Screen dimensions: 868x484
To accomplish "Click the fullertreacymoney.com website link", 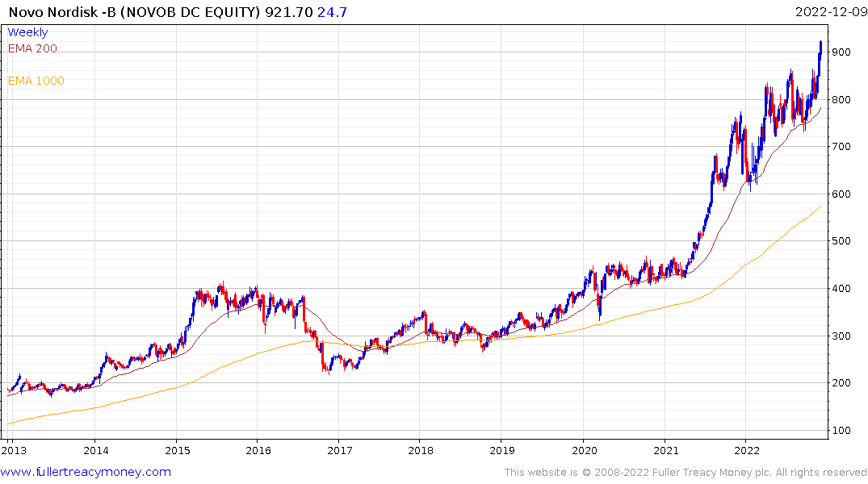I will [x=86, y=472].
